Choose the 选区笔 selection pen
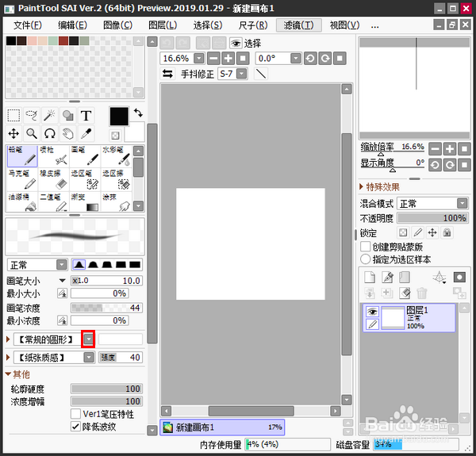 point(85,179)
